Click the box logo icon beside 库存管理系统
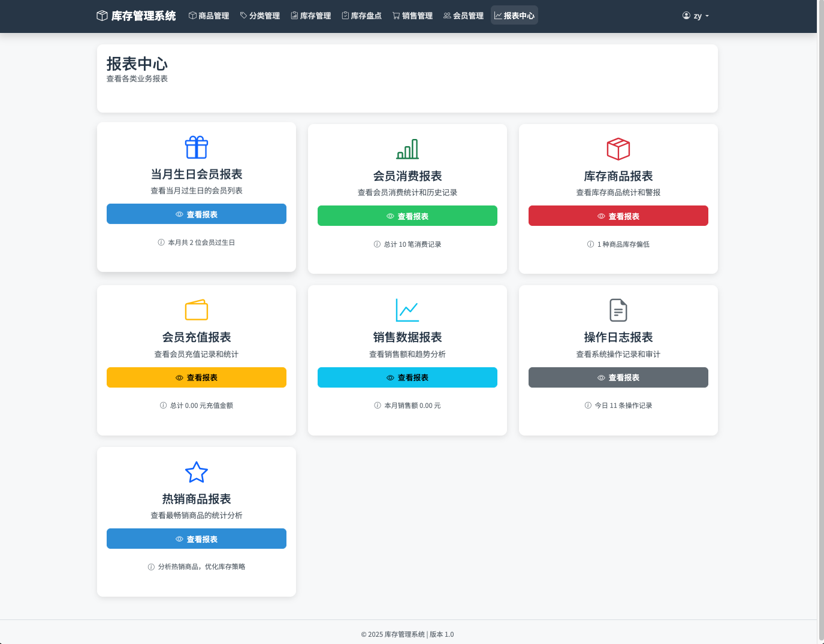The image size is (824, 644). point(102,16)
